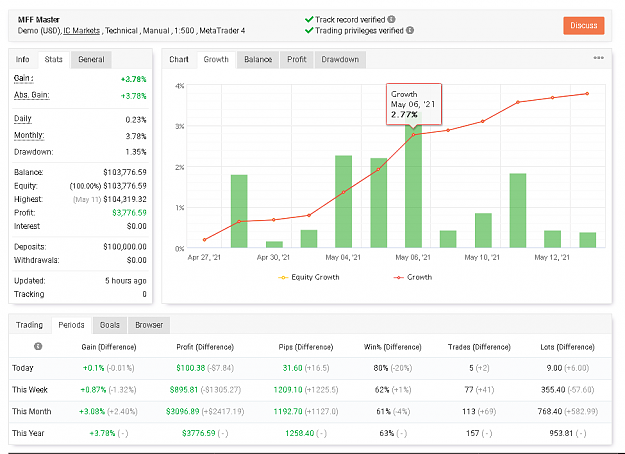Viewport: 625px width, 454px height.
Task: Switch to the Chart tab
Action: (179, 59)
